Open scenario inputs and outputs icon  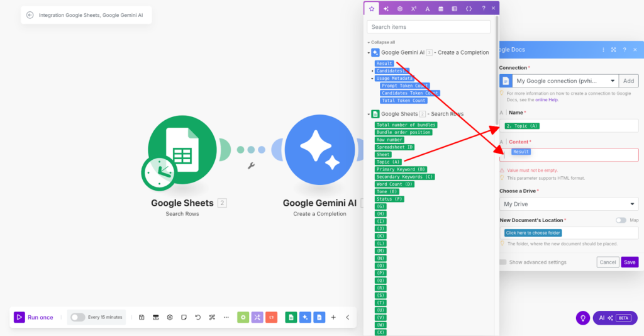coord(156,317)
